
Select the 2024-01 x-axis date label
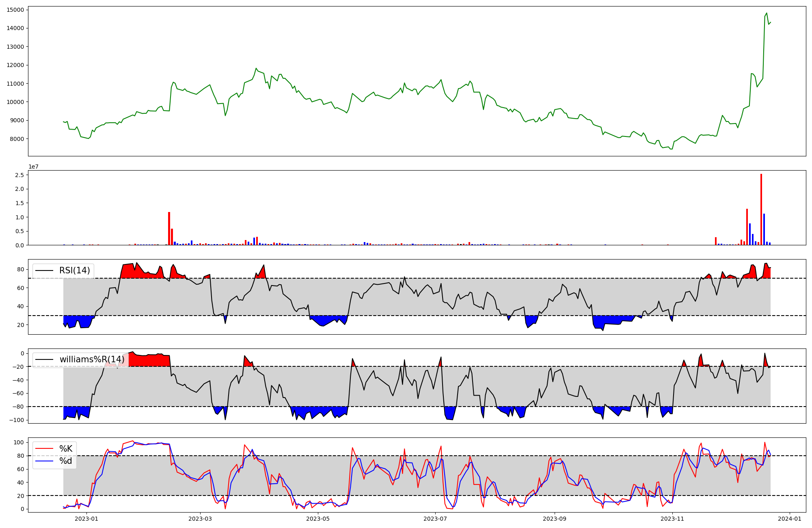click(790, 519)
